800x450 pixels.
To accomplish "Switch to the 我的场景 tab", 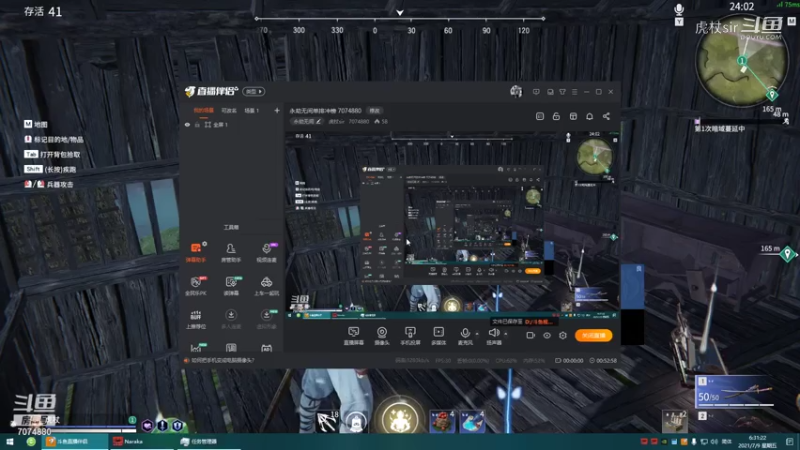I will tap(204, 110).
